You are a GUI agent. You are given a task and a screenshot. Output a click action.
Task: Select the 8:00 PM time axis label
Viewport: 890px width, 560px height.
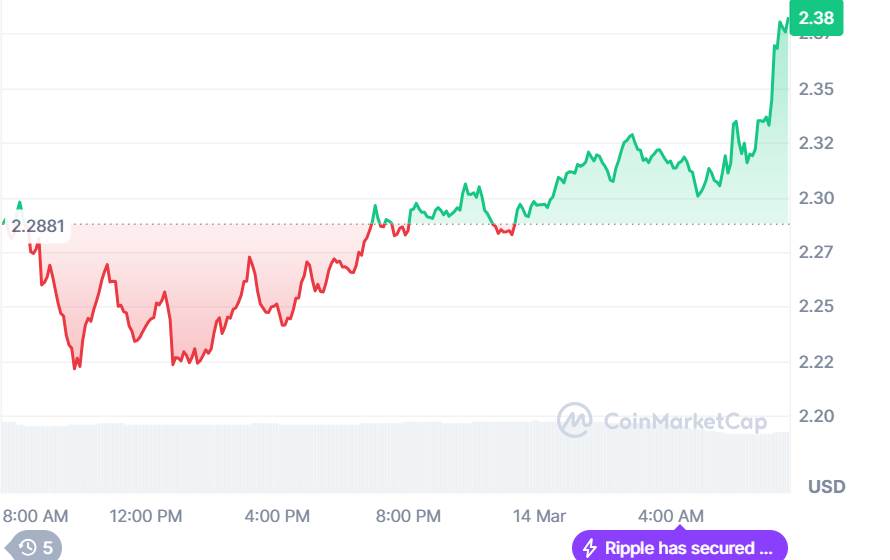pyautogui.click(x=408, y=516)
